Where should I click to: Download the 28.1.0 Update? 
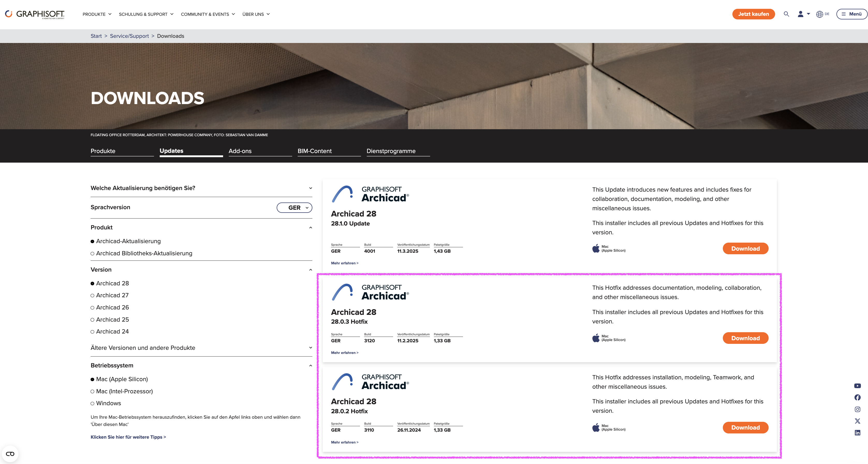(745, 249)
